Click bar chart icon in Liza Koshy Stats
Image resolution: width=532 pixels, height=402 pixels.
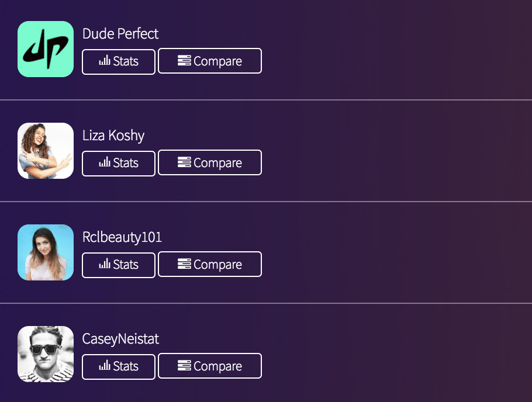click(x=105, y=162)
